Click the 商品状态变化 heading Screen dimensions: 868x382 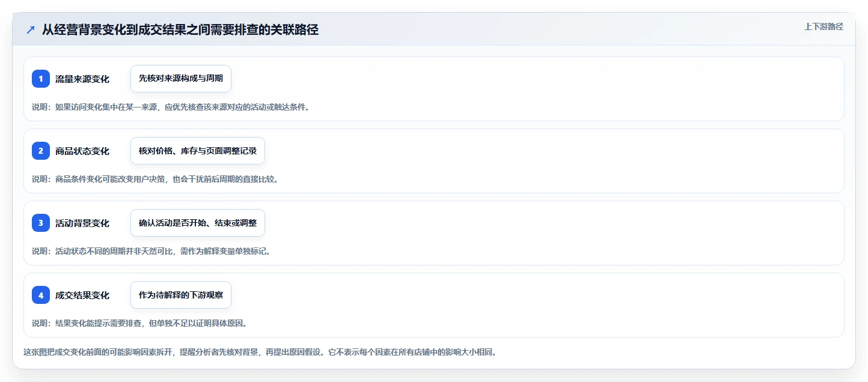point(82,151)
